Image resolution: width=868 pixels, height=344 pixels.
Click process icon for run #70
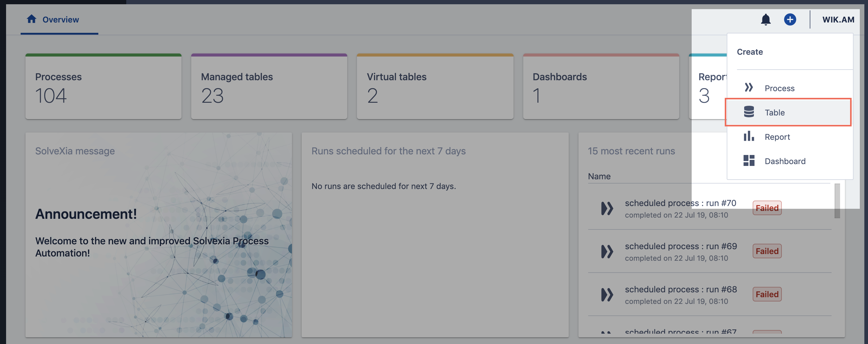[607, 208]
